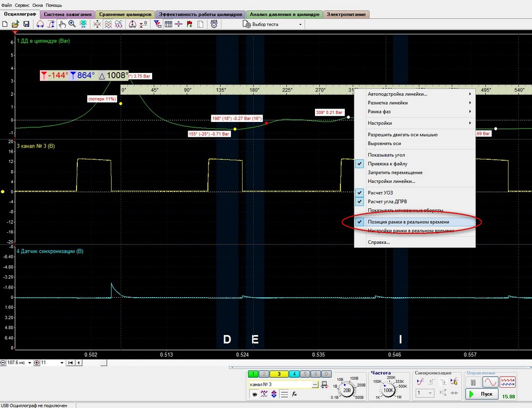Image resolution: width=532 pixels, height=408 pixels.
Task: Uncheck 'Расчет угла ДПРВ' option
Action: point(414,201)
